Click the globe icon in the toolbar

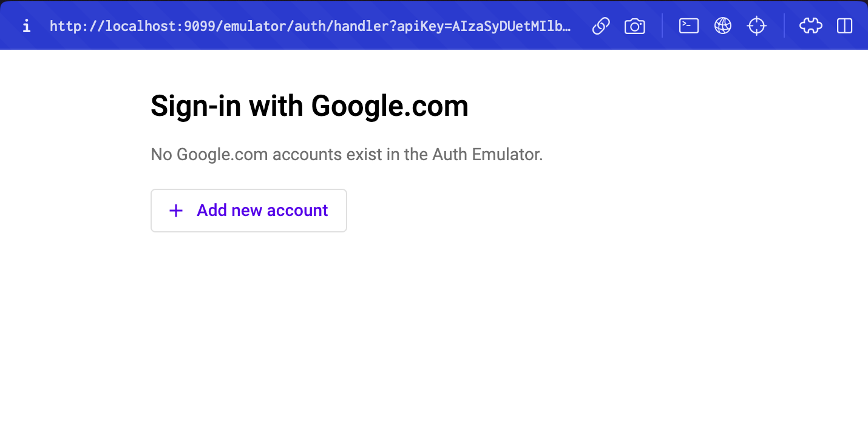pyautogui.click(x=722, y=26)
